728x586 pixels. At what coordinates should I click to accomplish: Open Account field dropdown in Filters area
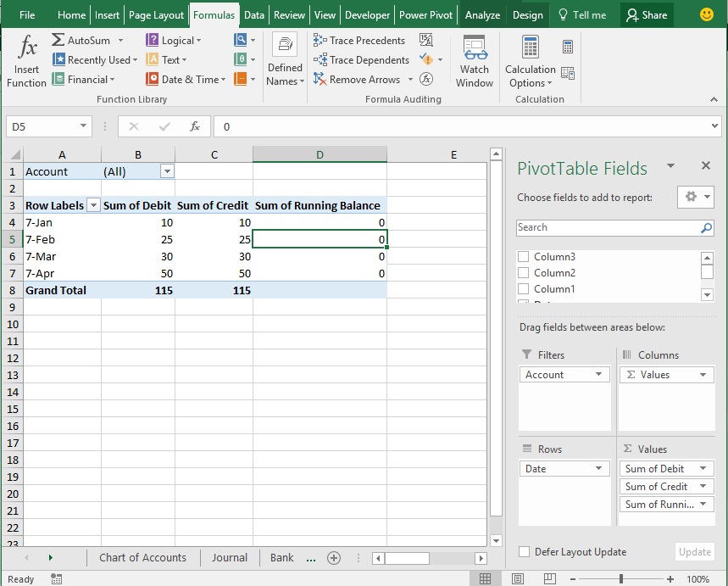599,375
